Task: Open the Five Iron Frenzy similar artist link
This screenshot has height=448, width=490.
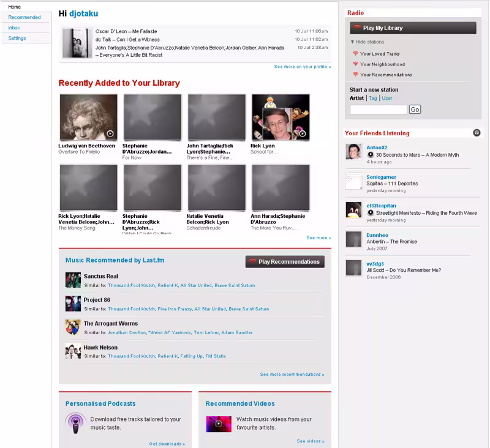Action: [x=175, y=308]
